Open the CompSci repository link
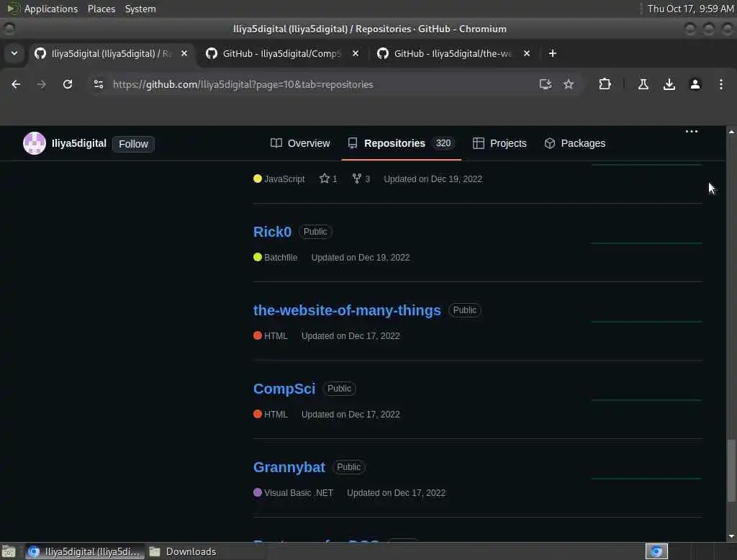This screenshot has width=737, height=560. click(x=284, y=389)
